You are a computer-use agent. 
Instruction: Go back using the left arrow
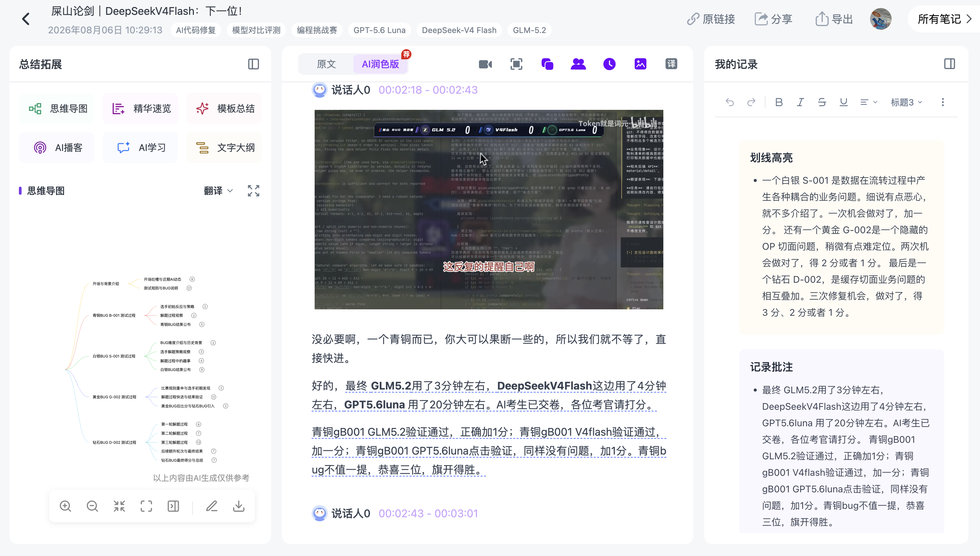[26, 19]
